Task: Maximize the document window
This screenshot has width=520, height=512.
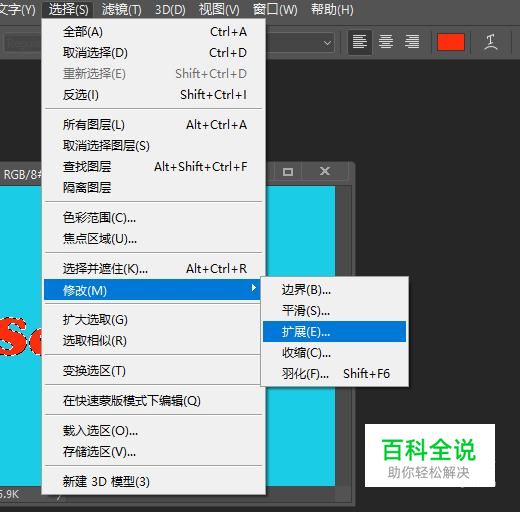Action: tap(288, 172)
